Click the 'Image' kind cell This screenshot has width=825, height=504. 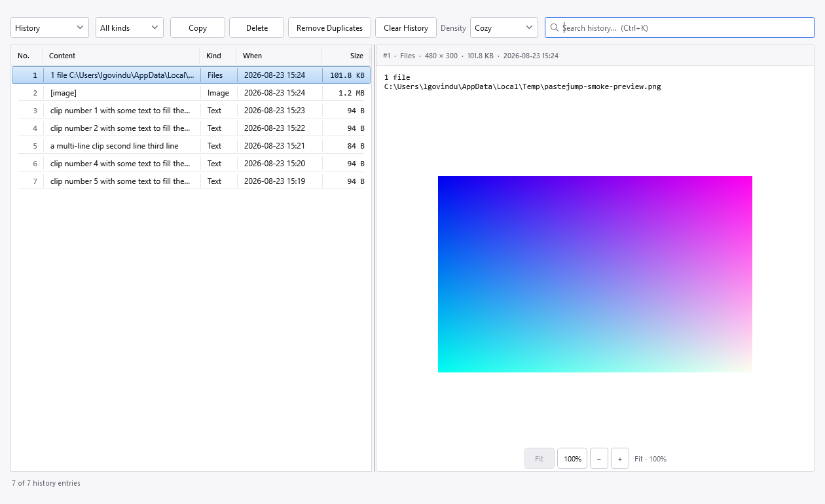pos(218,93)
